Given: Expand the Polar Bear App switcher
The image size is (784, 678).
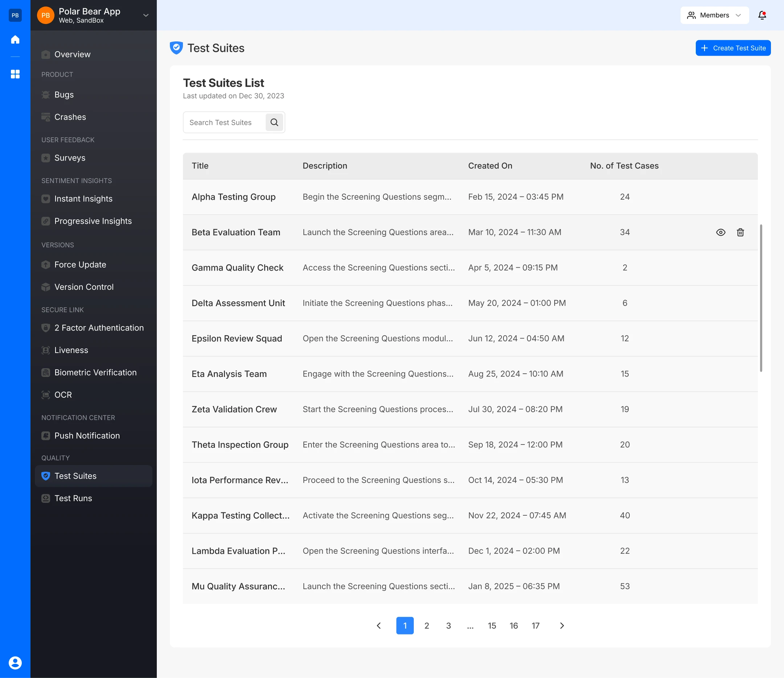Looking at the screenshot, I should tap(146, 15).
